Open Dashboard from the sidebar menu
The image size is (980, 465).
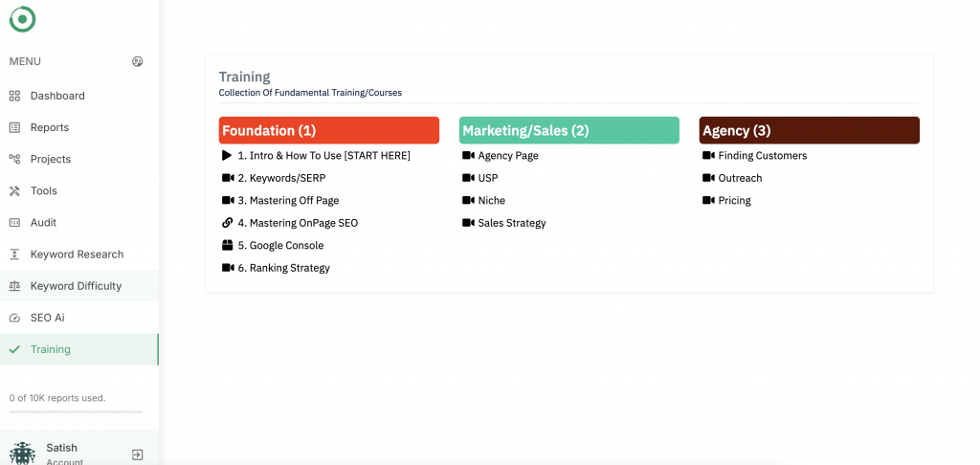(79, 96)
